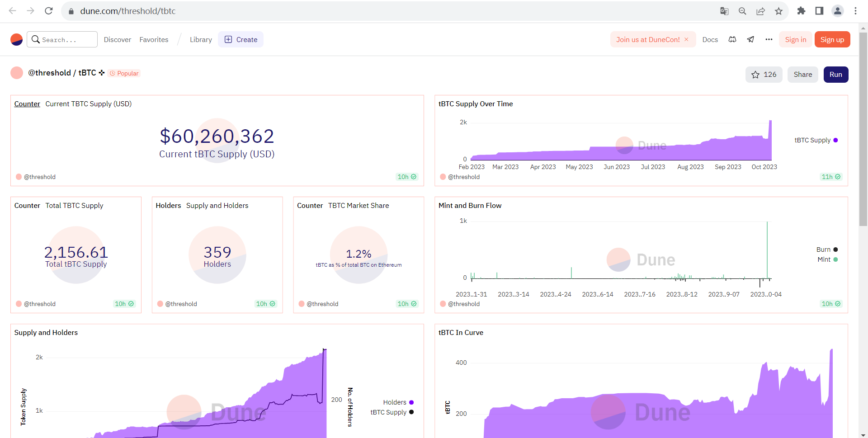Toggle tBTC Supply legend in Supply and Holders chart
Image resolution: width=868 pixels, height=438 pixels.
pyautogui.click(x=392, y=412)
